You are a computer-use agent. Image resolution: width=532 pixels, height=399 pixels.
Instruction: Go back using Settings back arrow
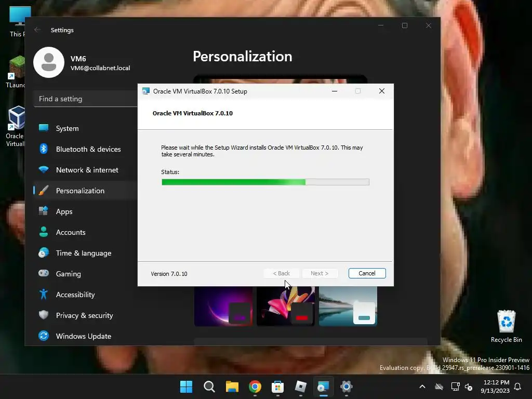37,30
